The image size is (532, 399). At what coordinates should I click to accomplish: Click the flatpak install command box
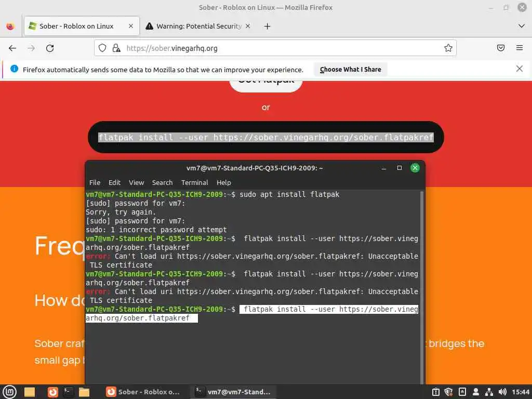click(265, 137)
